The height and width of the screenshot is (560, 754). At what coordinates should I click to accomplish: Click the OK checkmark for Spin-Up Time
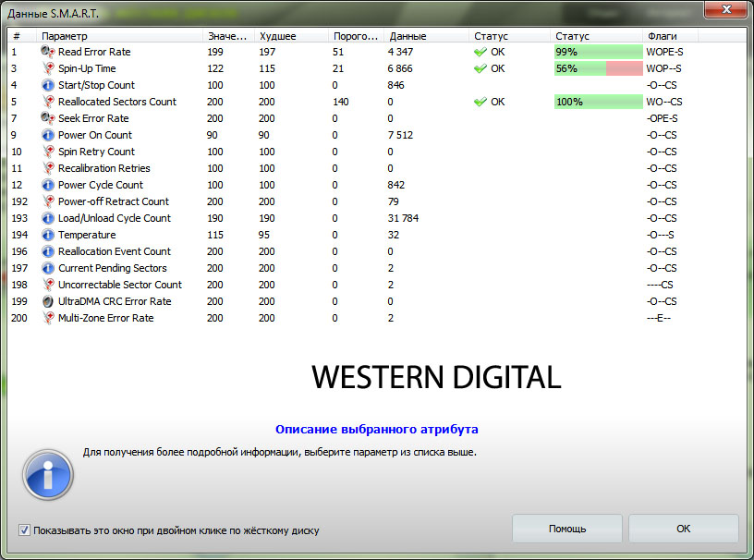point(480,68)
